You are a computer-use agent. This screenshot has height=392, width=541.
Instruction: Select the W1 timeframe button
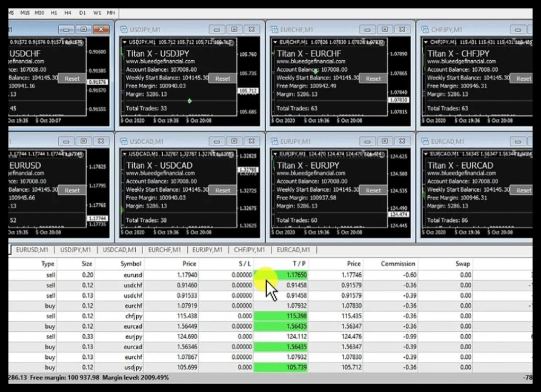[97, 13]
